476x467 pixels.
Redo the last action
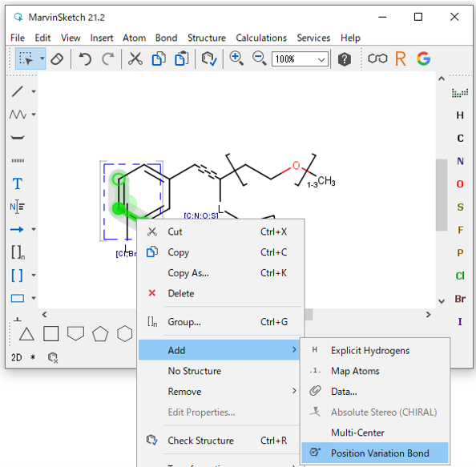point(107,58)
